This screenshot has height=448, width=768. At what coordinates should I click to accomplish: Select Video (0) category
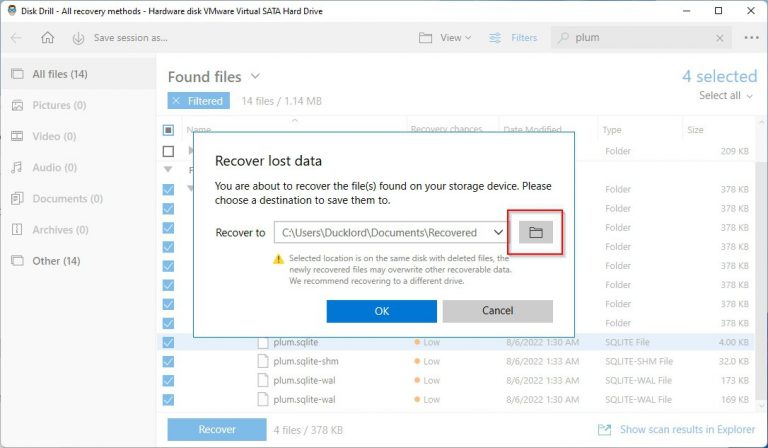click(78, 136)
